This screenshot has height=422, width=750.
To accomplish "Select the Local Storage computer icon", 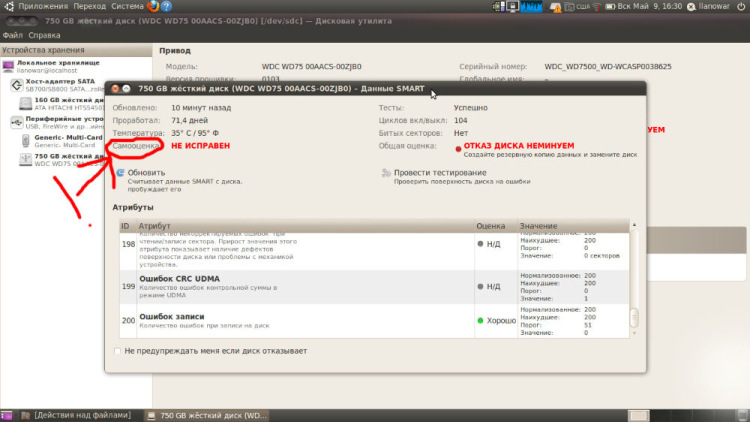I will (8, 66).
